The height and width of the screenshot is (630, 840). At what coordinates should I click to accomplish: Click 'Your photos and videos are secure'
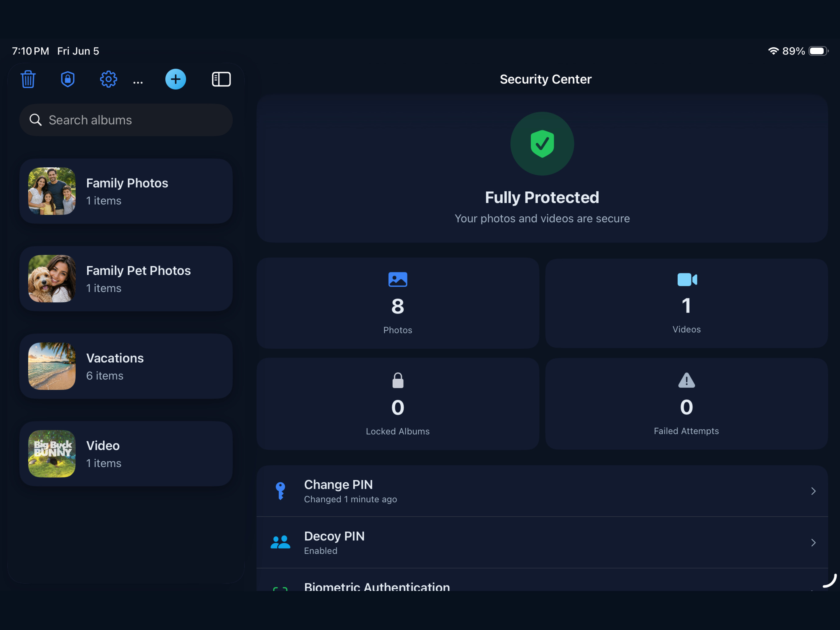pyautogui.click(x=542, y=218)
